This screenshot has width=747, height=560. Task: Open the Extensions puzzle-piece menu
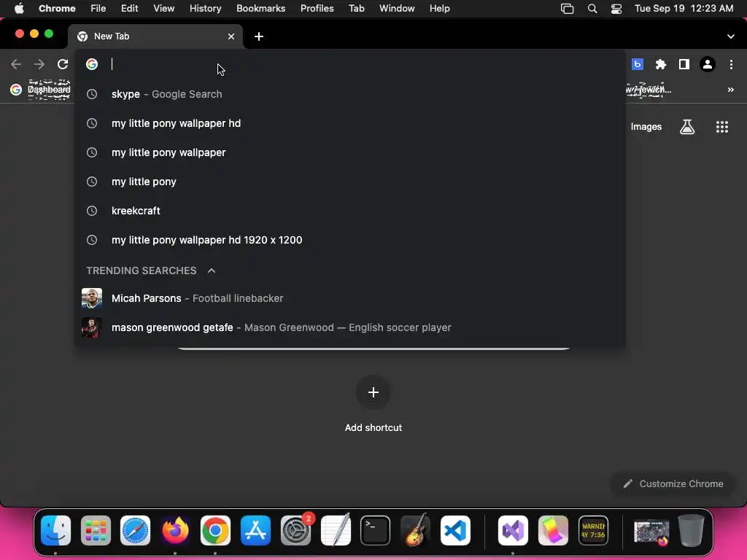[660, 64]
